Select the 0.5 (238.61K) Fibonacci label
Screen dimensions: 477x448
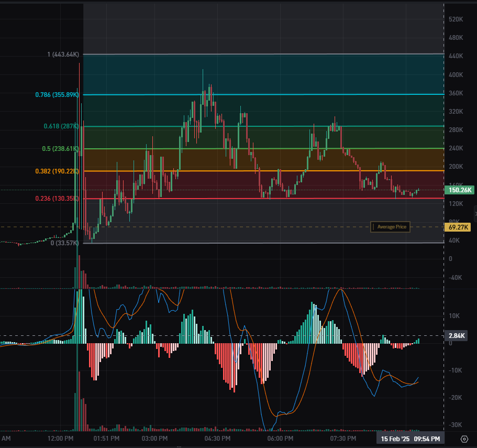pyautogui.click(x=60, y=148)
